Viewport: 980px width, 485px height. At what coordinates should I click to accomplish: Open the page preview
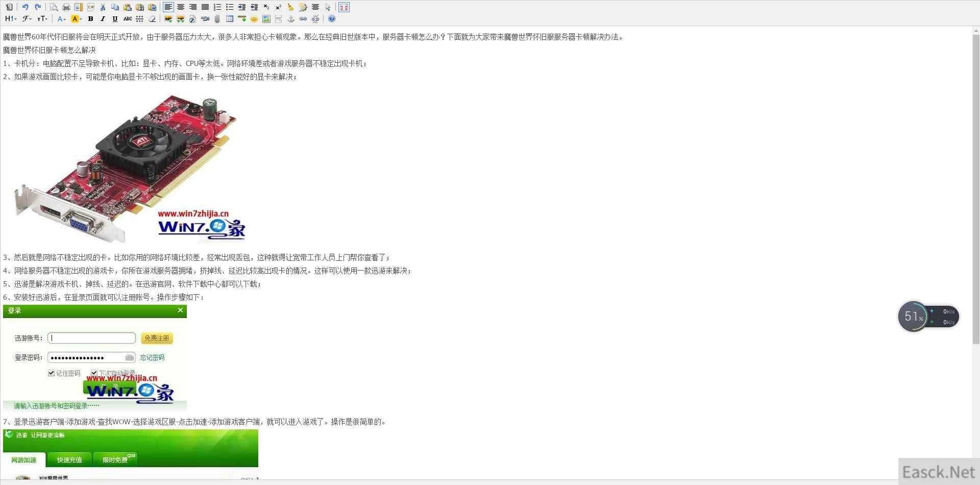click(54, 7)
